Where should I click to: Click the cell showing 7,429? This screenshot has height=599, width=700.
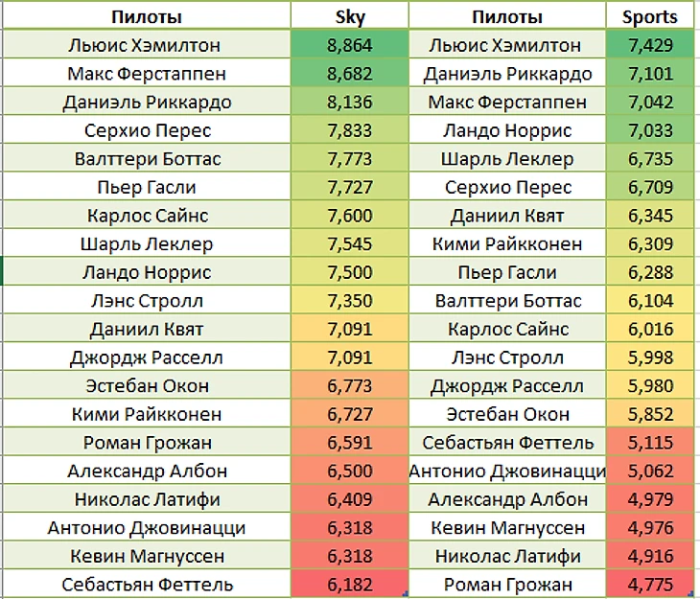pyautogui.click(x=650, y=45)
